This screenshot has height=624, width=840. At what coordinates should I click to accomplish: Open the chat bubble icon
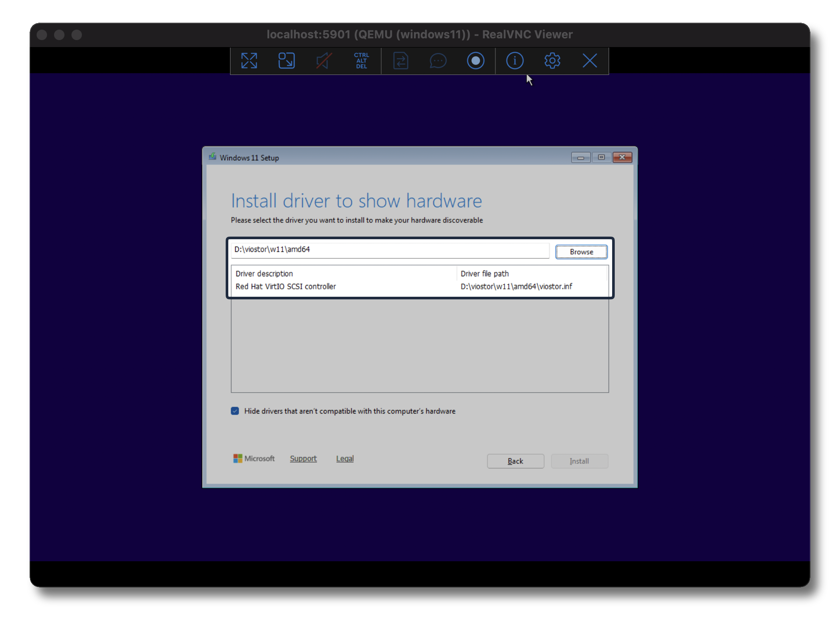pos(438,61)
